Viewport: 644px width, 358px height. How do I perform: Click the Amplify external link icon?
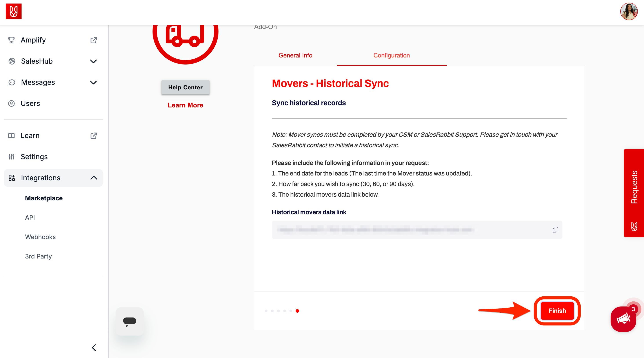point(93,40)
